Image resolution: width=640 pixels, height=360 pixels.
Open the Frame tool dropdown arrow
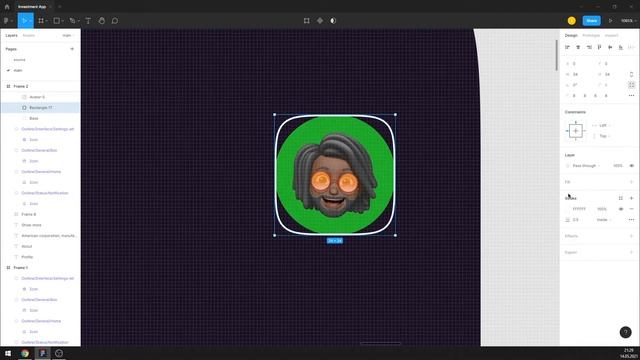(x=47, y=21)
